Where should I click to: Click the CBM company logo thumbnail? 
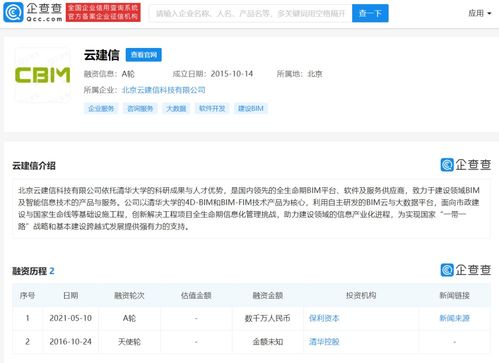[43, 75]
